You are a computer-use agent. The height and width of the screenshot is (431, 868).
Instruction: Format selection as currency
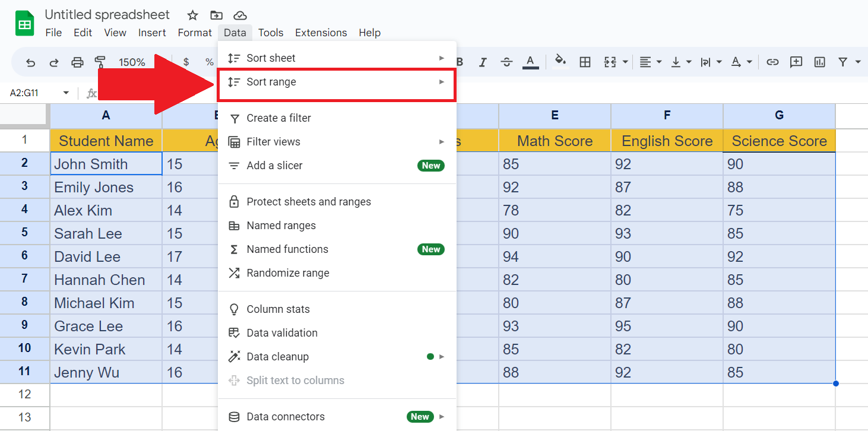click(186, 62)
